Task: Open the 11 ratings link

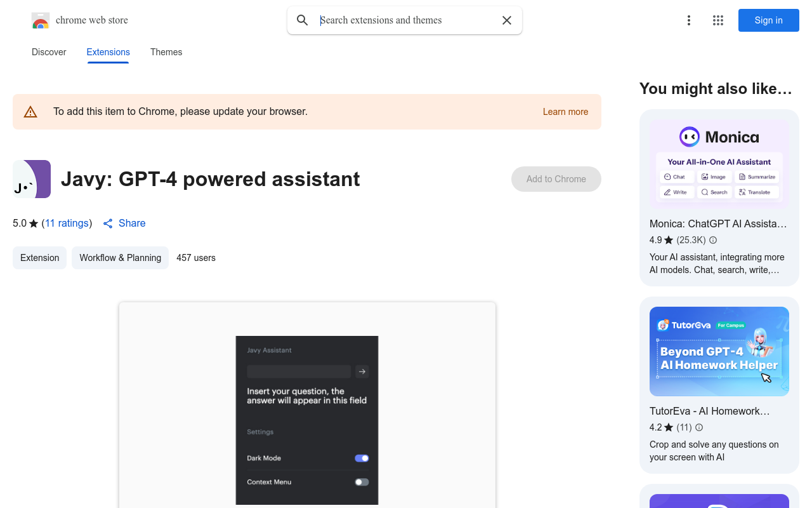Action: 67,224
